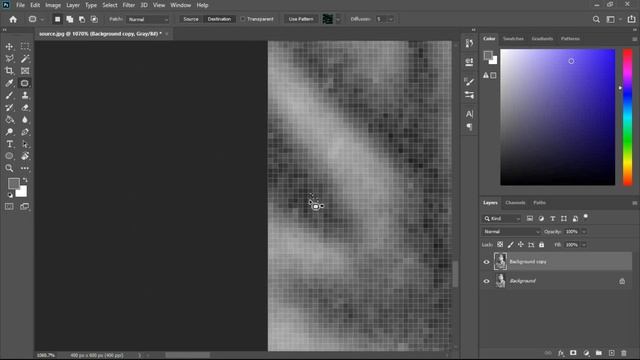
Task: Toggle lock all padlock icon
Action: [542, 244]
